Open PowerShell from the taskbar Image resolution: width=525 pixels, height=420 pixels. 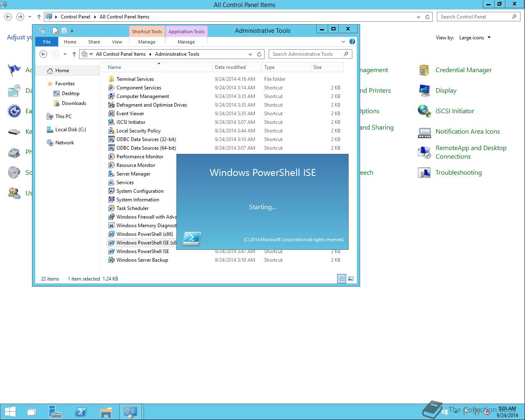click(81, 412)
